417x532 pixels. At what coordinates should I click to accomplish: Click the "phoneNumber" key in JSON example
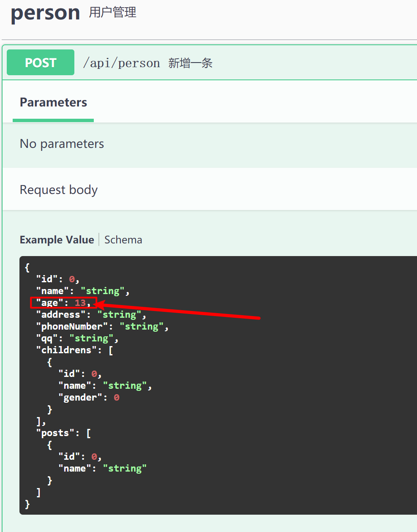click(72, 327)
